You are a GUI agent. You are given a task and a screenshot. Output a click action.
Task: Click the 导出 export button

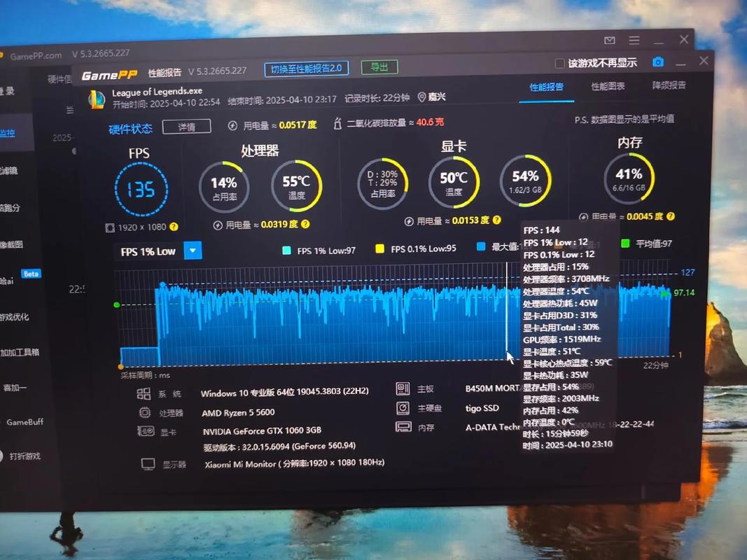click(x=379, y=67)
